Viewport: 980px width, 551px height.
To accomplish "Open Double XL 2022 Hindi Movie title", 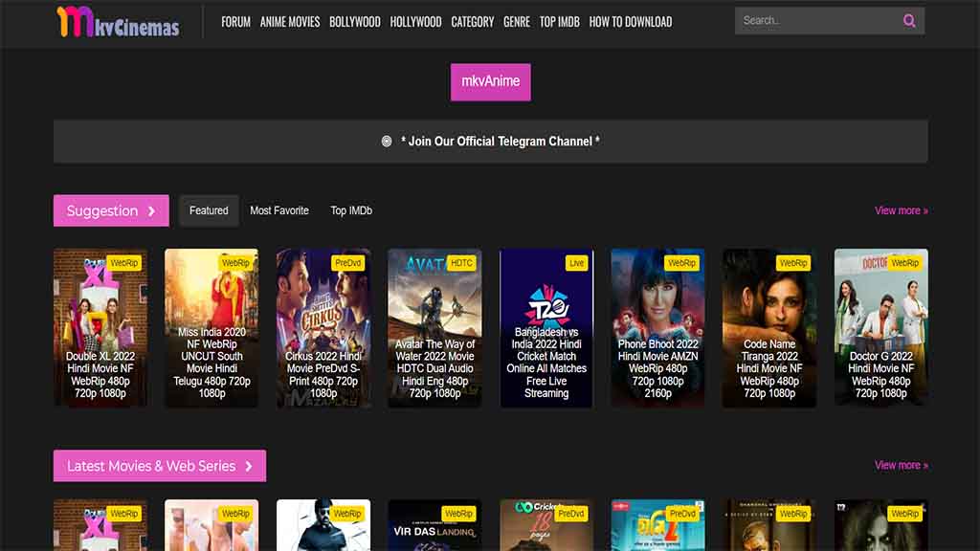I will pyautogui.click(x=100, y=375).
